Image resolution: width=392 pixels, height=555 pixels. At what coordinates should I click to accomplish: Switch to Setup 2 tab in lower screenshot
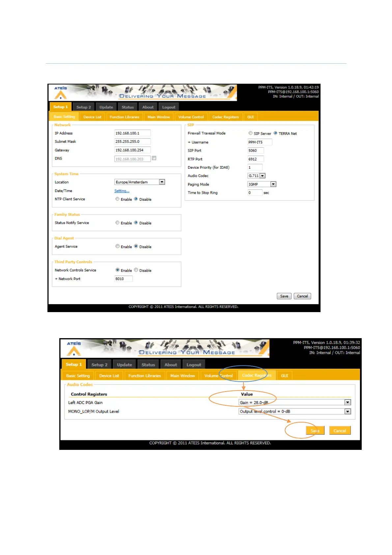(99, 365)
